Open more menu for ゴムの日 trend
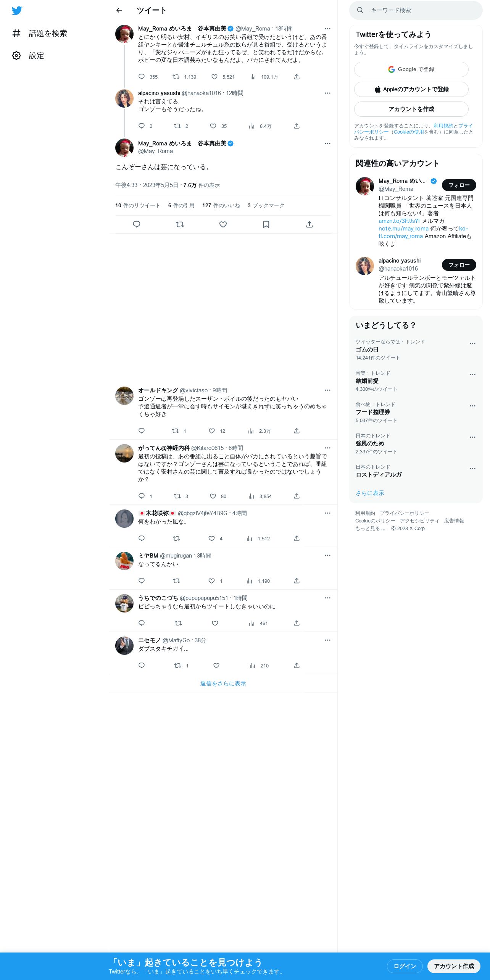 click(472, 343)
